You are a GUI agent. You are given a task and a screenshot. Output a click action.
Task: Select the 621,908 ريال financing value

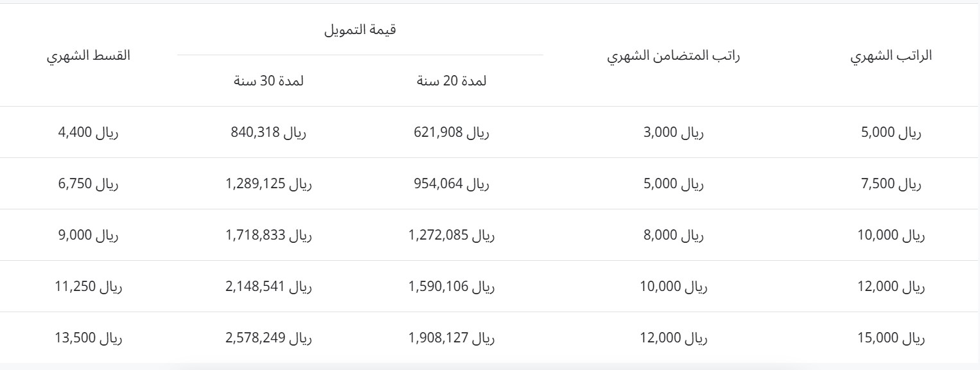coord(451,132)
